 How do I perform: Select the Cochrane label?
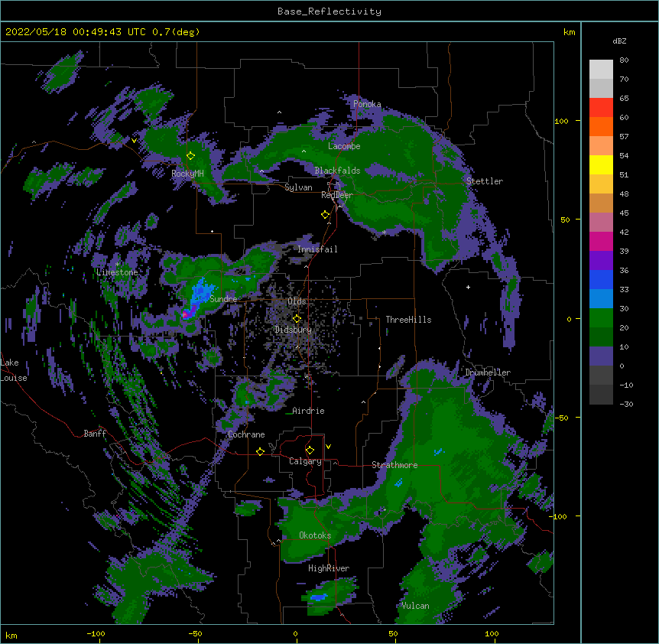pos(246,434)
